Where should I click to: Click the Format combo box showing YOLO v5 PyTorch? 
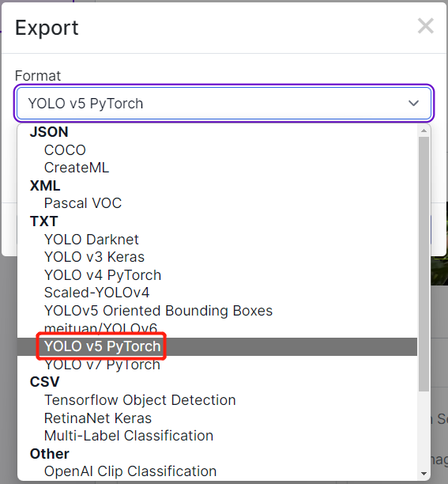point(224,103)
